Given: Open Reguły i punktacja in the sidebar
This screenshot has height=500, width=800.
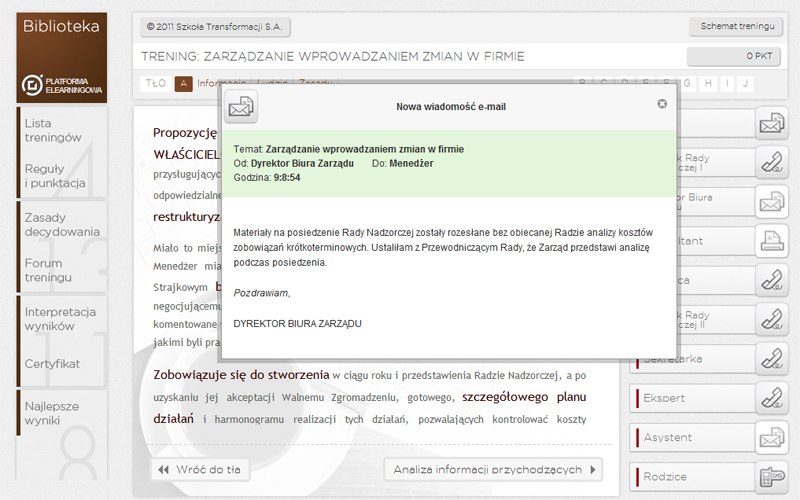Looking at the screenshot, I should (x=55, y=176).
